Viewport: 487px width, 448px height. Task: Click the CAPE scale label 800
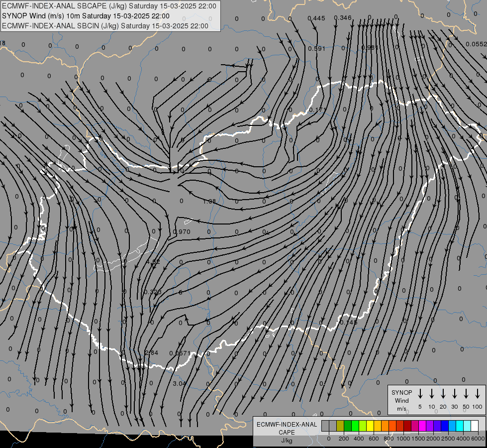[x=389, y=439]
